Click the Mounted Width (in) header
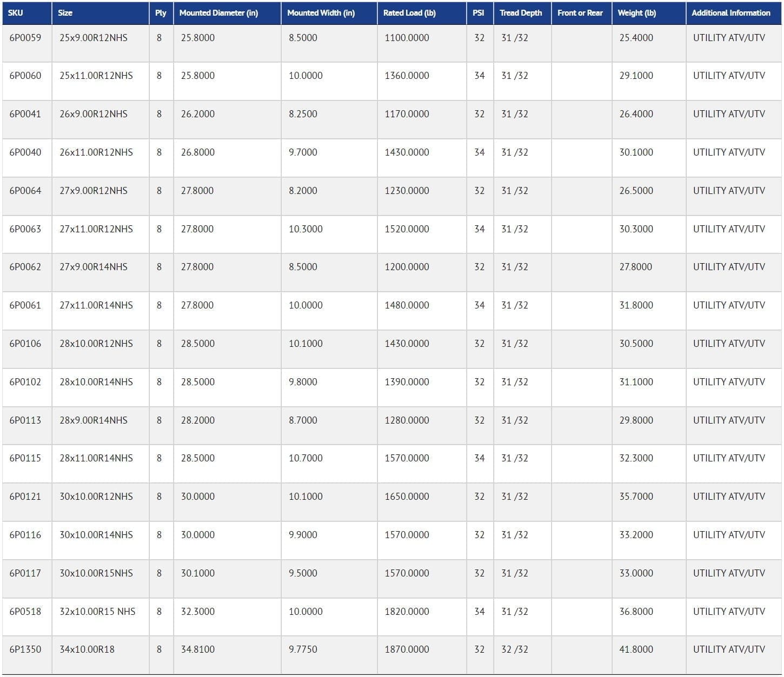The image size is (784, 677). coord(321,13)
